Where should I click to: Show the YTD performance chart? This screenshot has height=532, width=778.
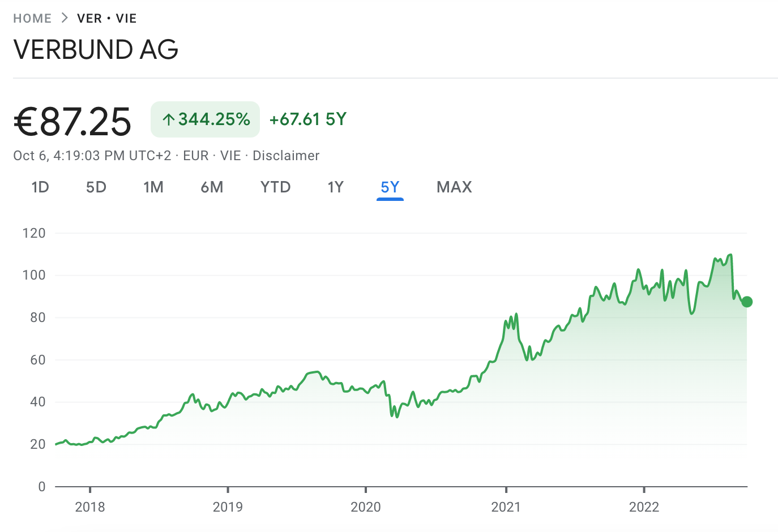pos(275,187)
